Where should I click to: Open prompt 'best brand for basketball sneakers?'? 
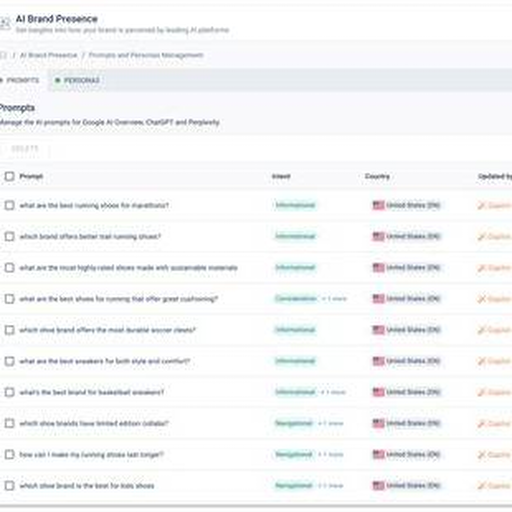92,392
